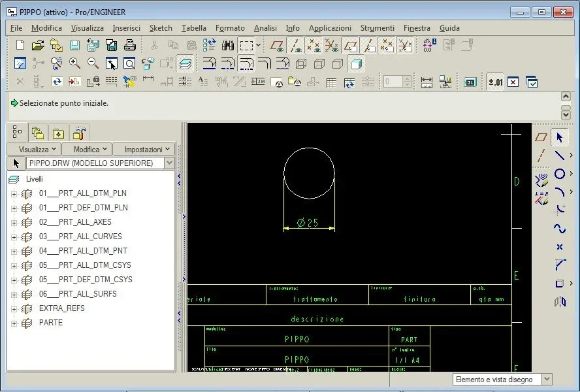Viewport: 580px width, 392px height.
Task: Open the PIPPO.DRW model dropdown
Action: (169, 163)
